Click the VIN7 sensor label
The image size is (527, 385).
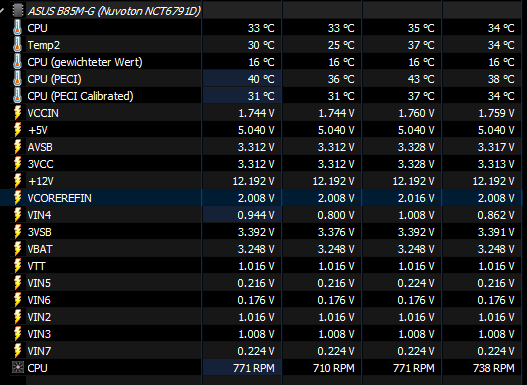39,351
